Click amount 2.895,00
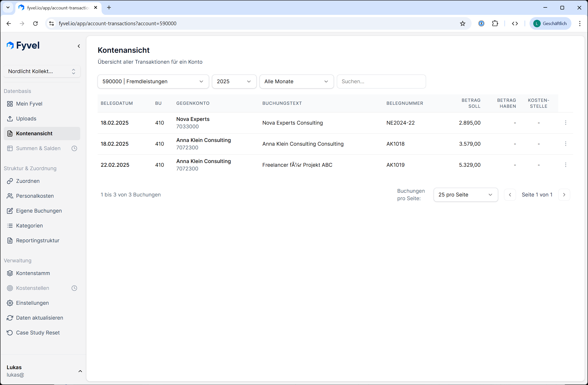This screenshot has width=588, height=385. tap(470, 123)
